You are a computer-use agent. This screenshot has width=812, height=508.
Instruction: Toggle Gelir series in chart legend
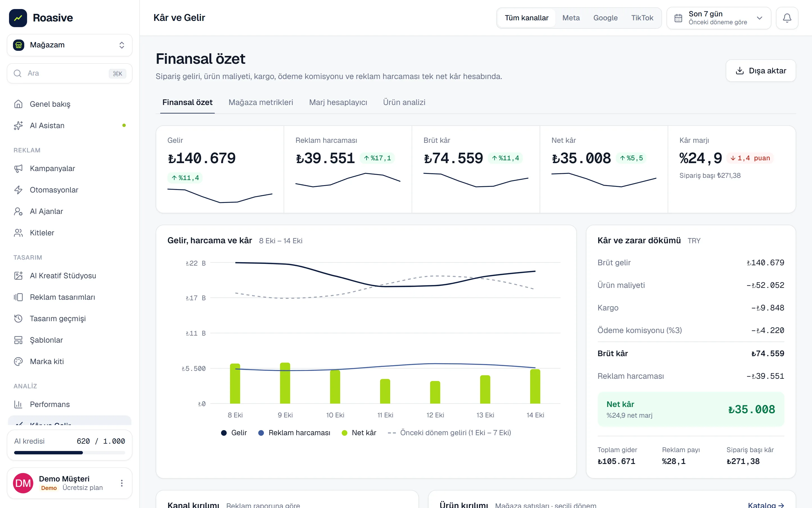point(234,433)
